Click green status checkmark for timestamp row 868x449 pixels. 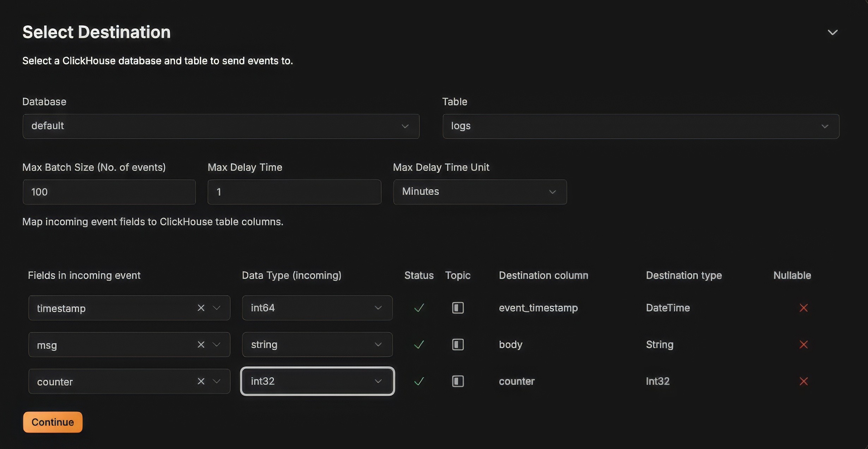pos(419,308)
